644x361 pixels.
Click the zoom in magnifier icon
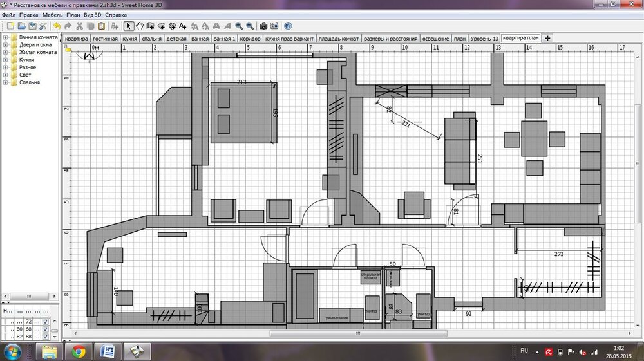(x=239, y=26)
